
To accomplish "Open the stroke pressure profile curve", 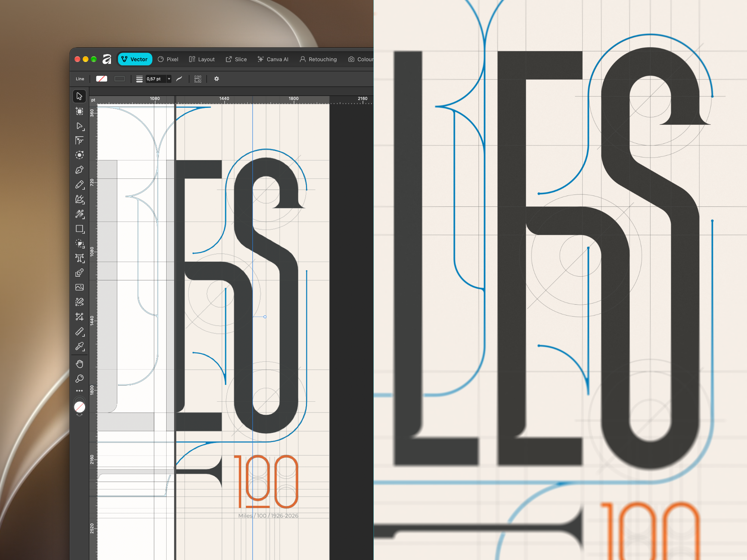I will (x=179, y=79).
